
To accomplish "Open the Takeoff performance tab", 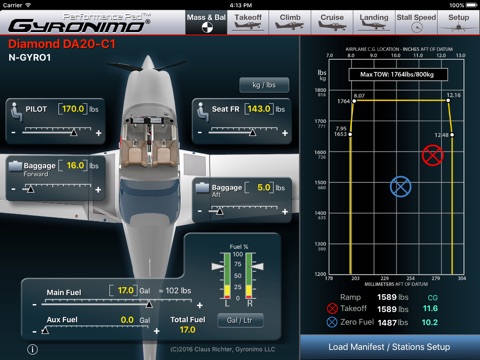I will pos(248,22).
